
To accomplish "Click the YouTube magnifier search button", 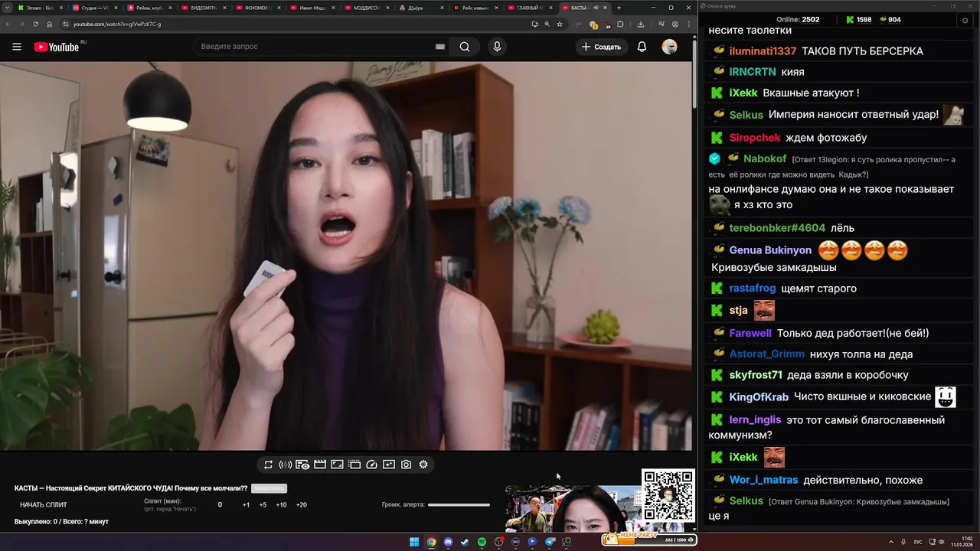I will coord(465,47).
